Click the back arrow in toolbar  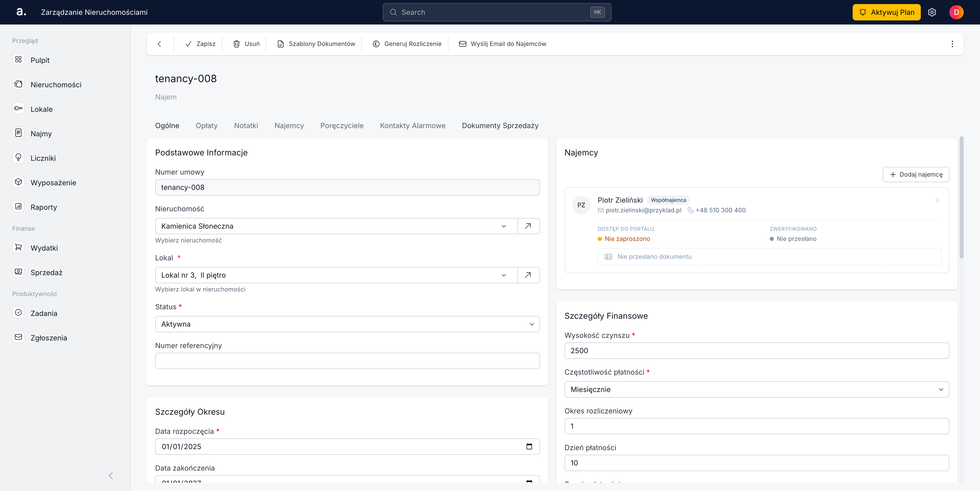point(160,44)
